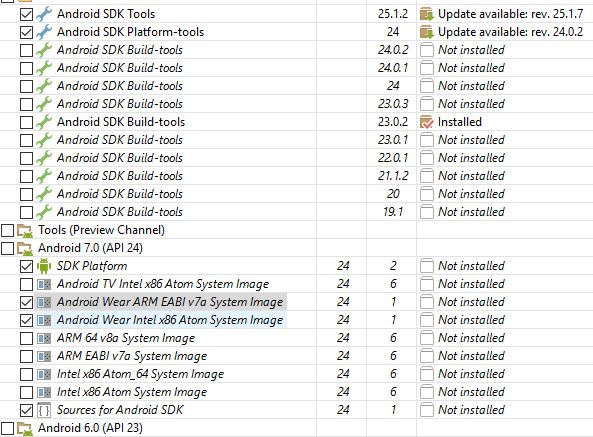This screenshot has height=437, width=593.
Task: Check the Android SDK Build-tools 24.0.1 checkbox
Action: pyautogui.click(x=26, y=68)
